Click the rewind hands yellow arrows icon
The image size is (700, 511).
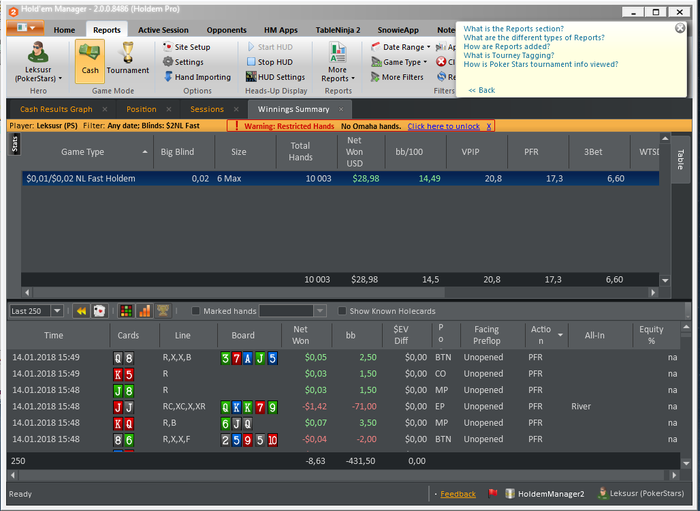tap(81, 311)
